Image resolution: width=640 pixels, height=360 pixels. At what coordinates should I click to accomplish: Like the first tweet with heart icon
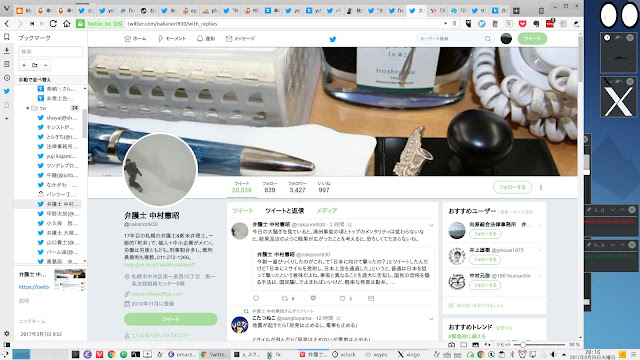coord(342,298)
